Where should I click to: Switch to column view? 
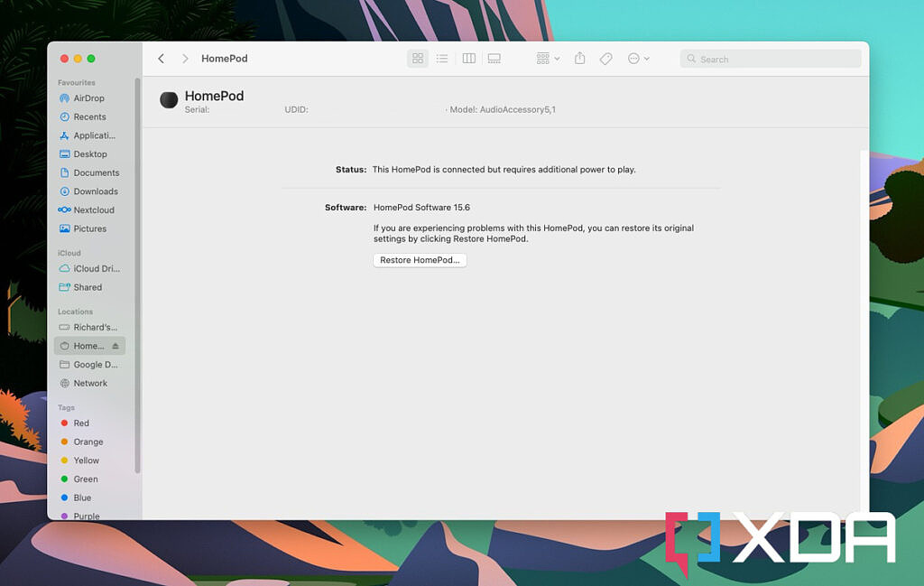469,59
